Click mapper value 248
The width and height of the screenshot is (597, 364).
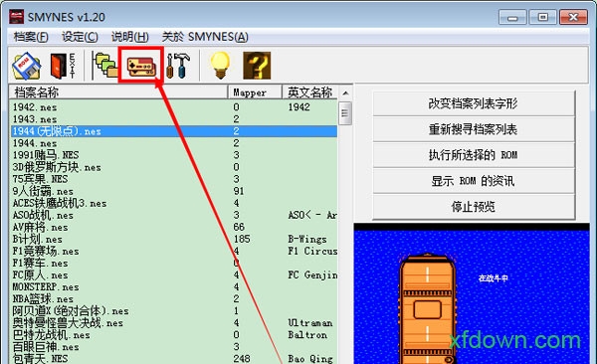click(x=242, y=359)
